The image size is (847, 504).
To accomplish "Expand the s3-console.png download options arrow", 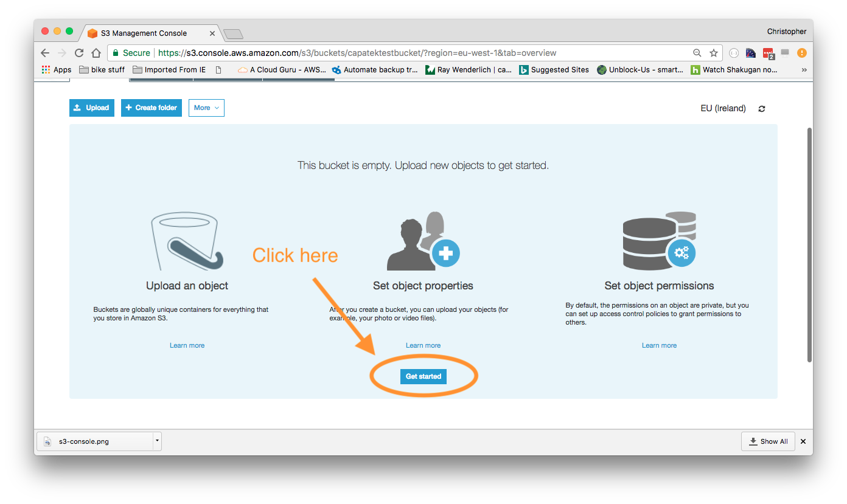I will [157, 441].
